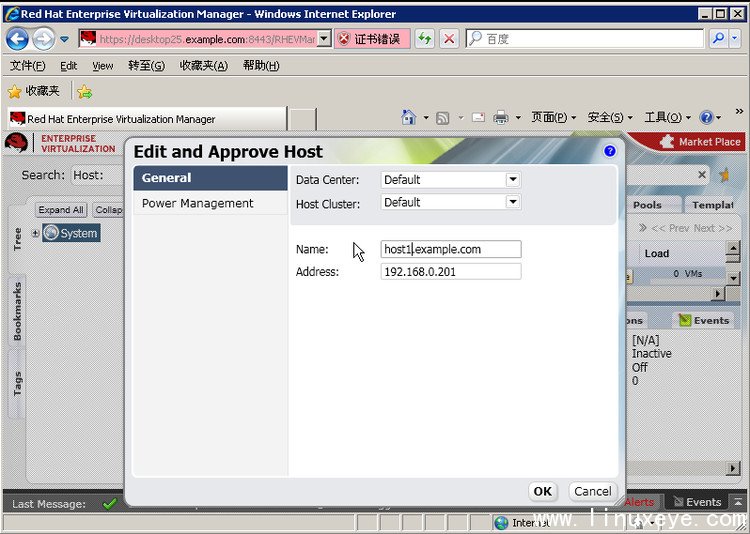Click the search magnifier button
The width and height of the screenshot is (750, 534).
click(x=718, y=39)
